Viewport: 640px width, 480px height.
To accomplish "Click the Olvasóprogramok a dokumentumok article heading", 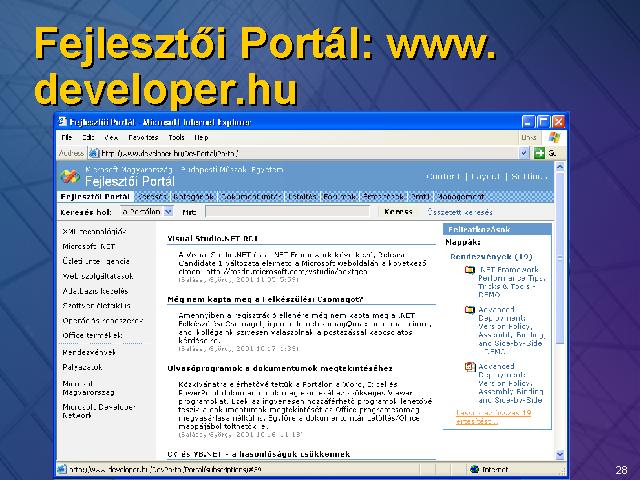I will pos(280,369).
